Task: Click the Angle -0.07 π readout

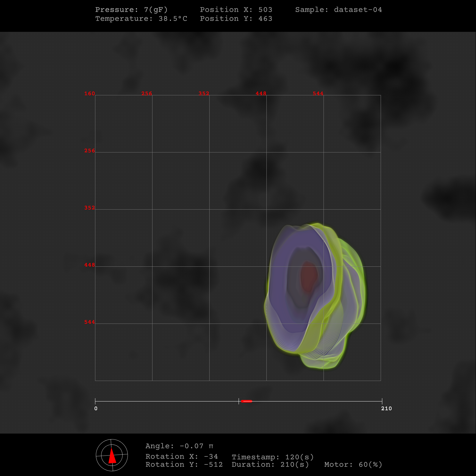Action: (179, 446)
